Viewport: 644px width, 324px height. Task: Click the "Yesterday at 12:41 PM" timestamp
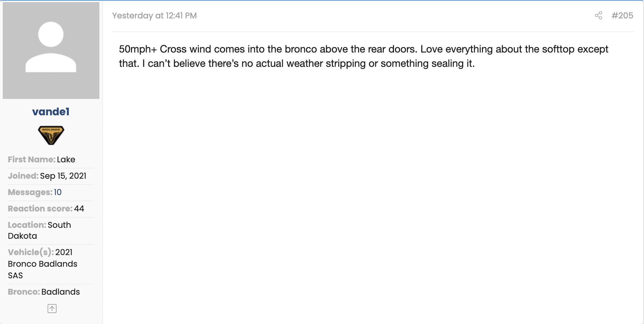pyautogui.click(x=154, y=16)
